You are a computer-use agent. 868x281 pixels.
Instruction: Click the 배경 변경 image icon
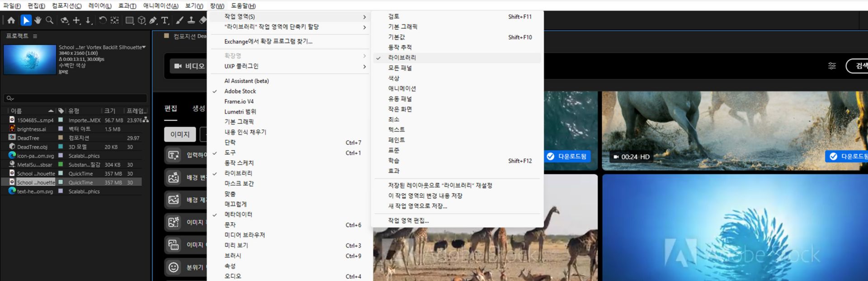click(174, 177)
